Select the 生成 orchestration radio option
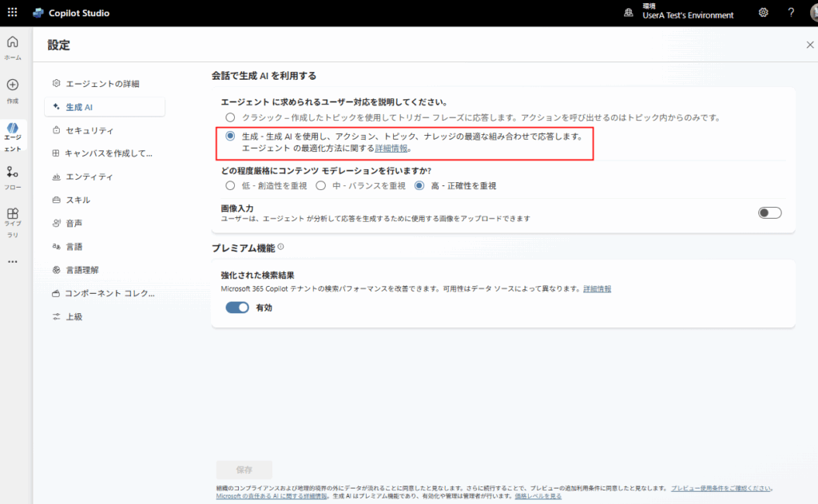Image resolution: width=818 pixels, height=504 pixels. [230, 136]
